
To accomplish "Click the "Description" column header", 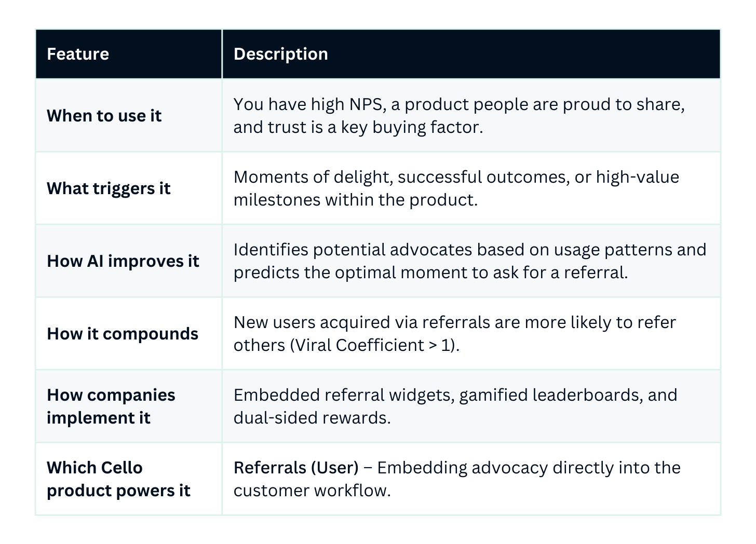I will click(280, 54).
